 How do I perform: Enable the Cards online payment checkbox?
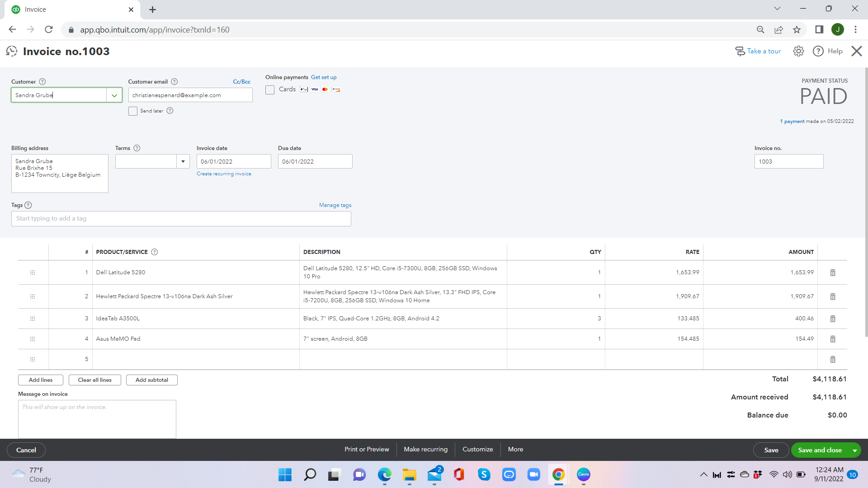[x=270, y=90]
